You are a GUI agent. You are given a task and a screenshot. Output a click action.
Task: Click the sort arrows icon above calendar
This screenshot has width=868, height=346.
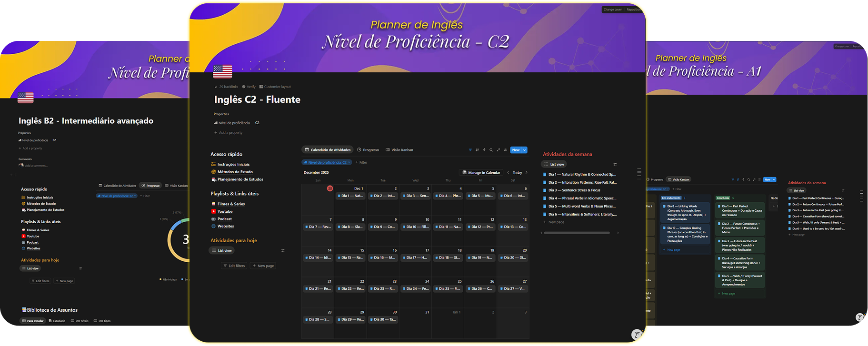click(477, 150)
